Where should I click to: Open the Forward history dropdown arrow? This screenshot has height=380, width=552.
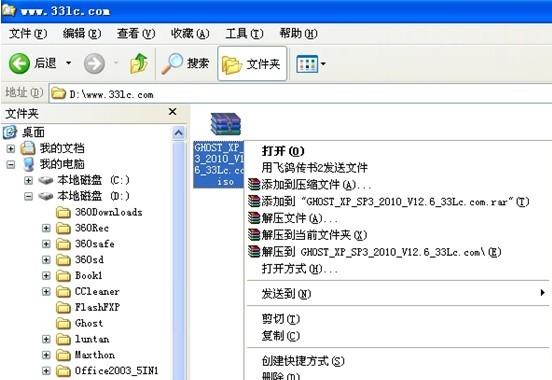116,63
